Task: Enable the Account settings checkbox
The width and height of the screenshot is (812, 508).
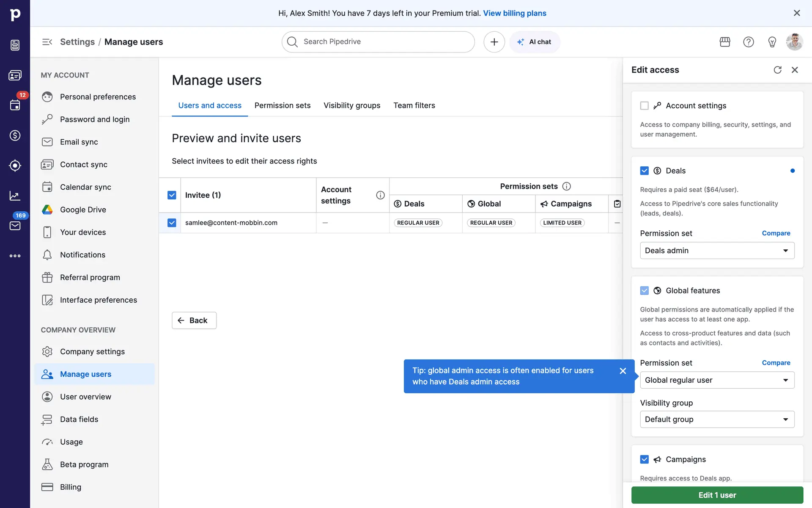Action: [x=644, y=106]
